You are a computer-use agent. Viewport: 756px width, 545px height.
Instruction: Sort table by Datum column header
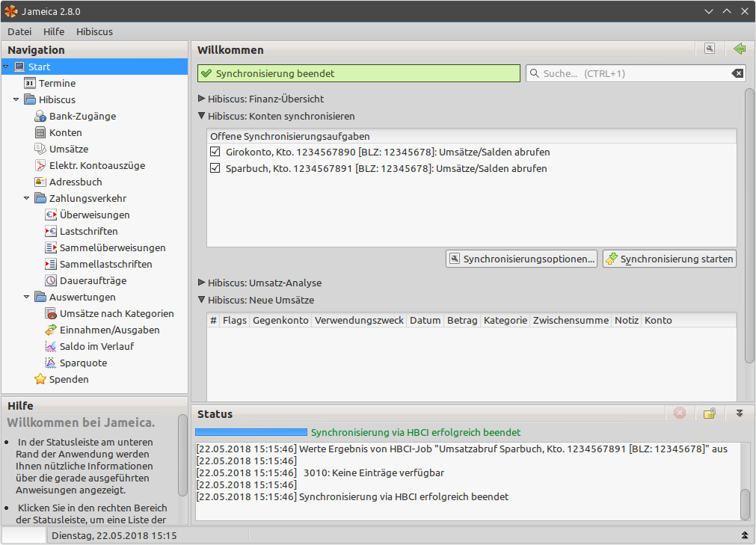[425, 320]
